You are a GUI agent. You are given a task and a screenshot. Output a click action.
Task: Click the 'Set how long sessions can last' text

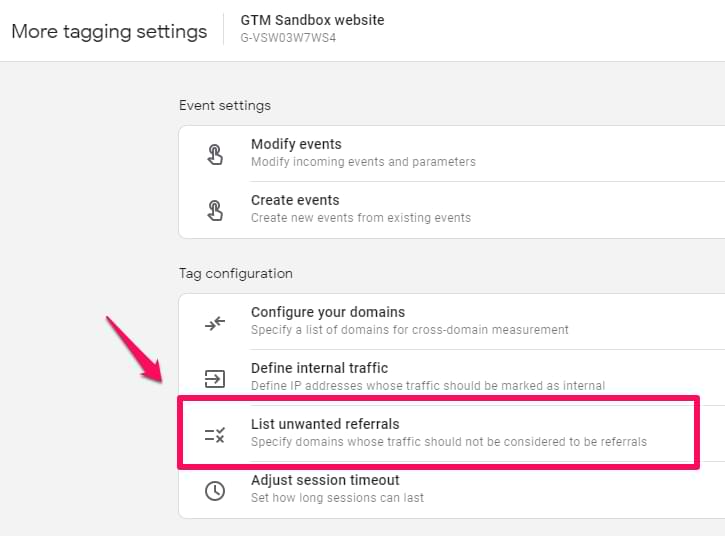337,498
